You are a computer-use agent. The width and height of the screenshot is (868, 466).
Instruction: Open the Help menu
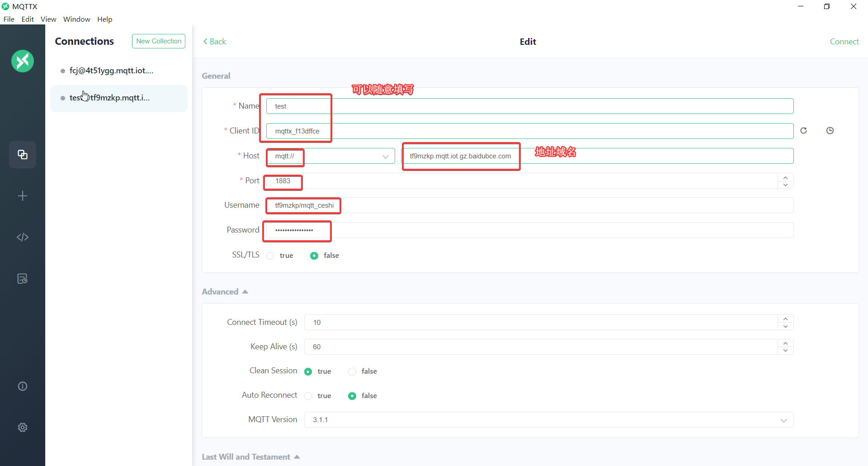(x=104, y=19)
